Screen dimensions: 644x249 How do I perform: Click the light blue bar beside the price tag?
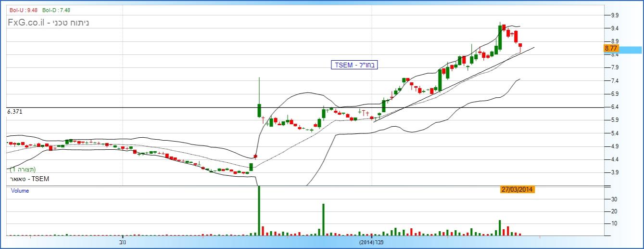click(630, 50)
